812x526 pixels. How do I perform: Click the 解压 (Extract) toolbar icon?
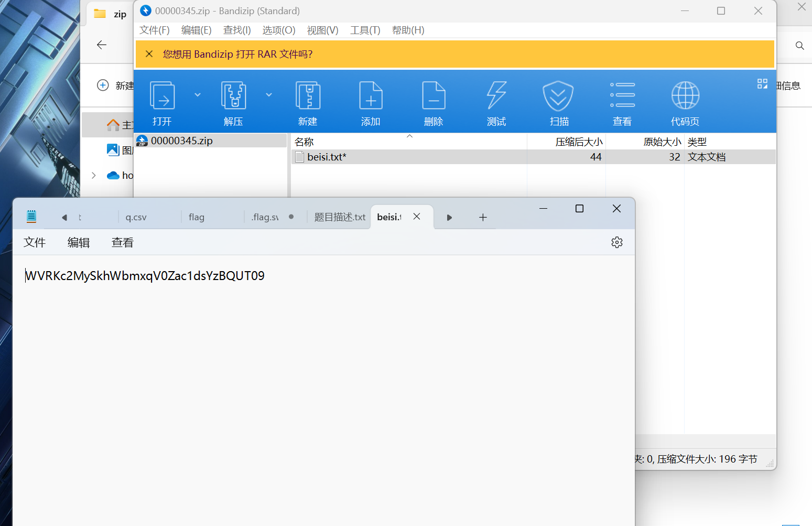pyautogui.click(x=233, y=95)
